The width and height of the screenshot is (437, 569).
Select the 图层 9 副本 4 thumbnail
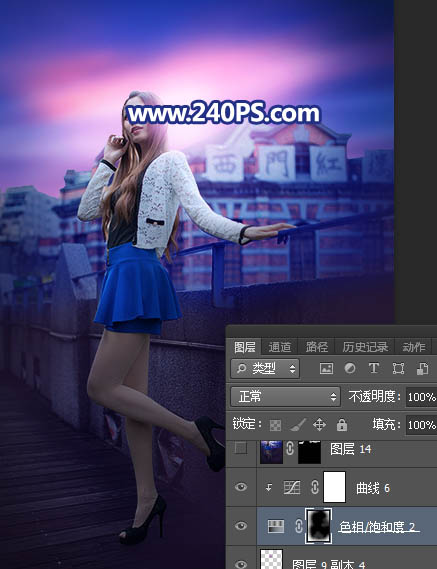point(271,559)
